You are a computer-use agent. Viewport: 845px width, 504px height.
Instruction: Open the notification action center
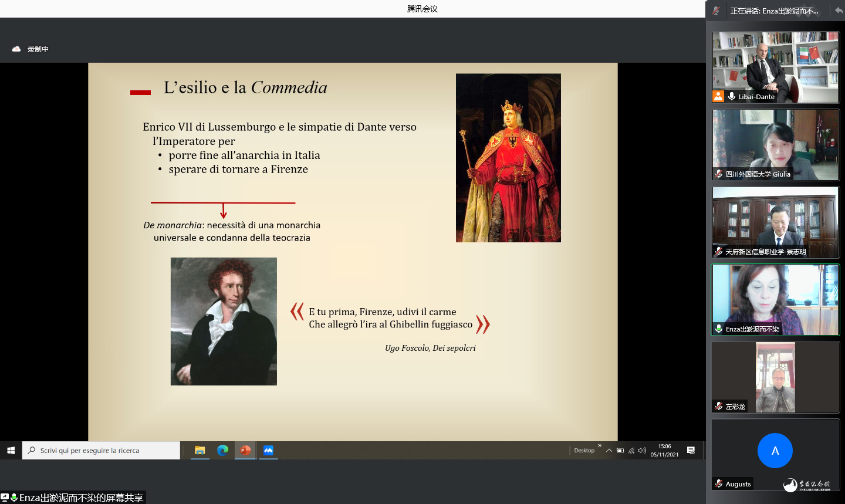pyautogui.click(x=691, y=451)
